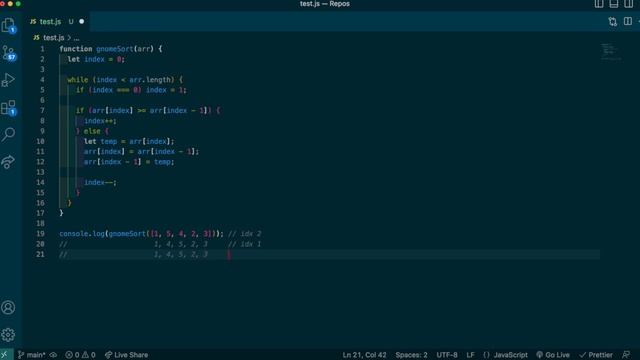Toggle secondary sidebar layout icon

point(629,4)
